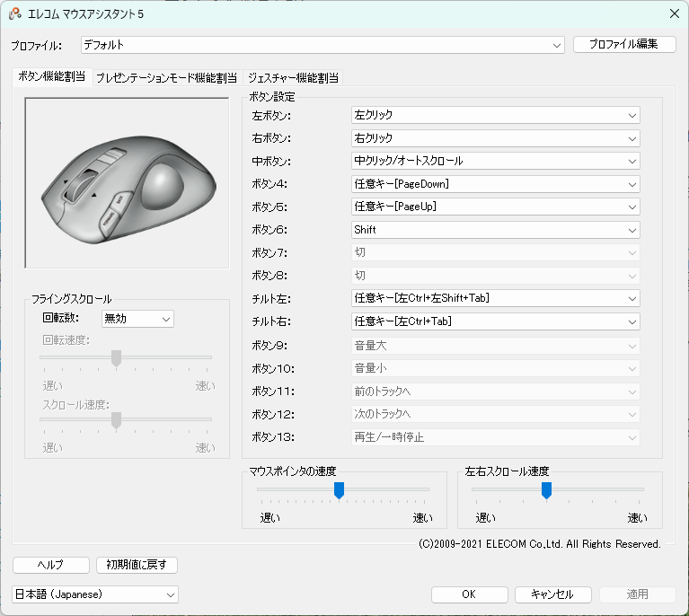Expand the ボタン6 dropdown set to Shift
The image size is (689, 616).
coord(496,230)
